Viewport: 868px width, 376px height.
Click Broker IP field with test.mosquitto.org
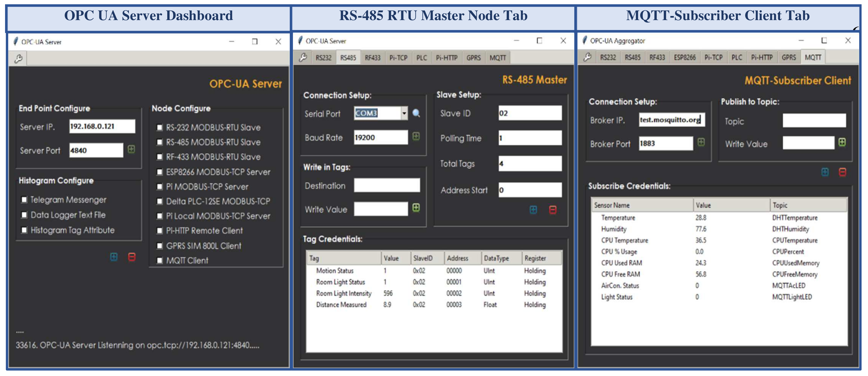point(672,120)
